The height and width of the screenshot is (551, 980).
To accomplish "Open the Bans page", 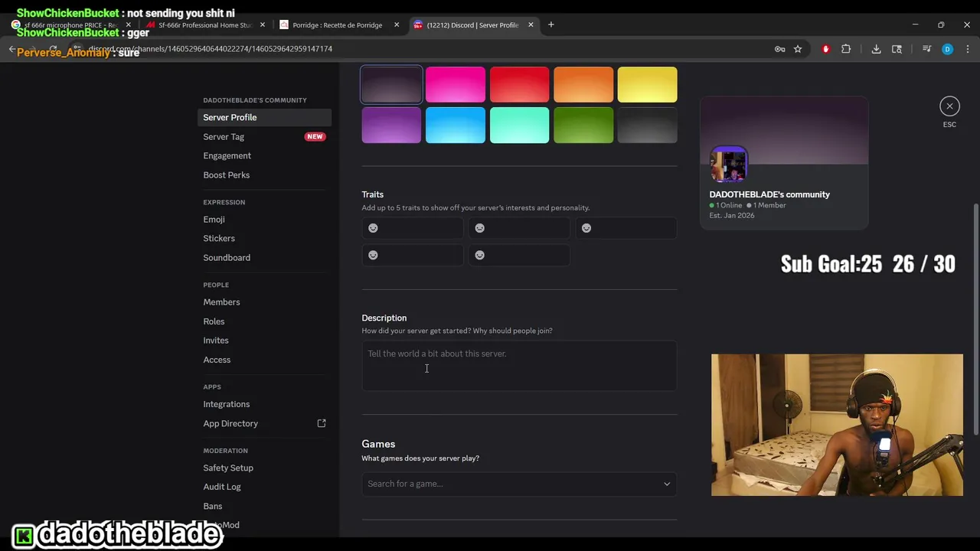I will pyautogui.click(x=264, y=506).
